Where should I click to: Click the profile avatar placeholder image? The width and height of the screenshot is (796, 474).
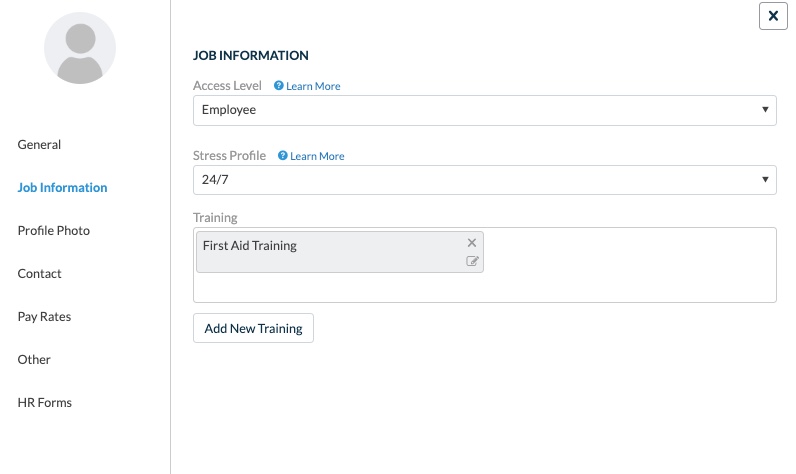pos(80,48)
